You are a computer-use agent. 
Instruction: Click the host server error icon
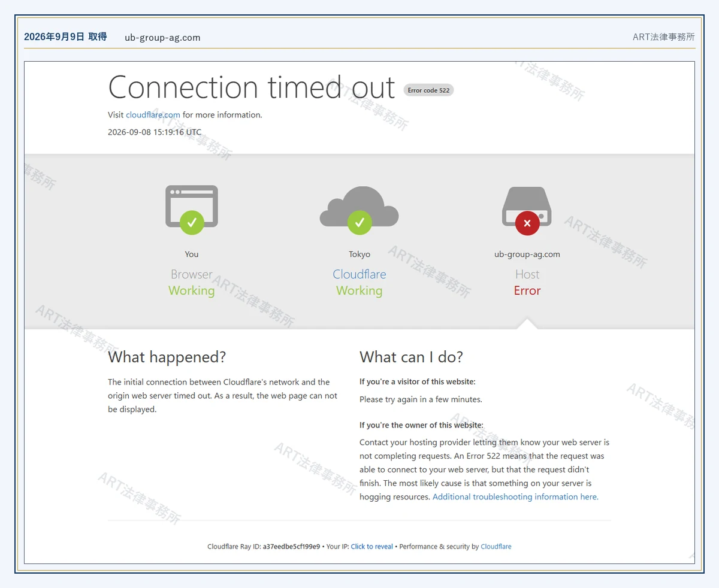(527, 211)
